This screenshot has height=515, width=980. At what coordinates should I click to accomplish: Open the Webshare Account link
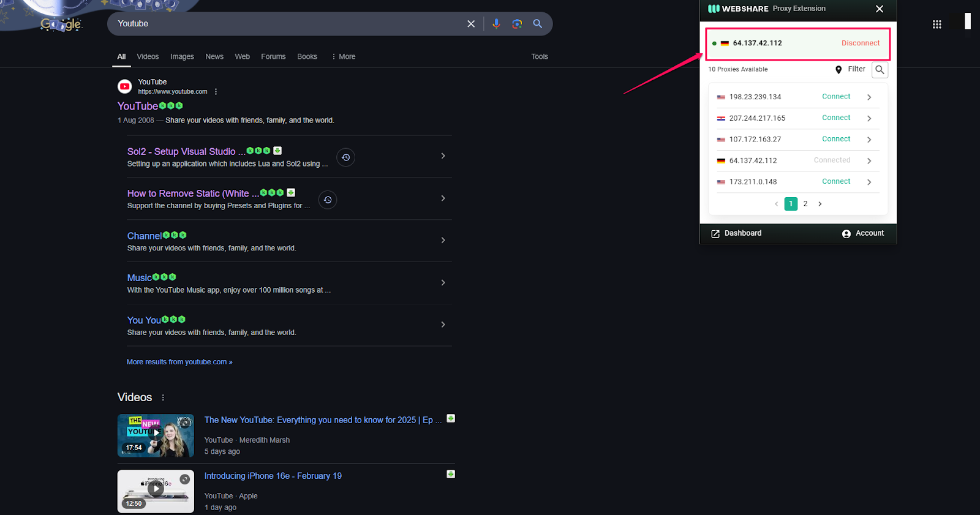[870, 233]
